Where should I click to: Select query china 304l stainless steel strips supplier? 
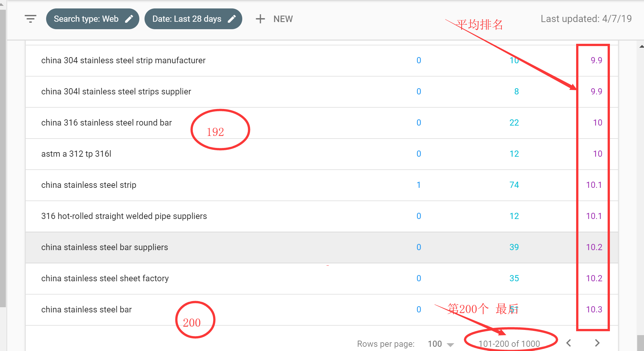(x=116, y=91)
